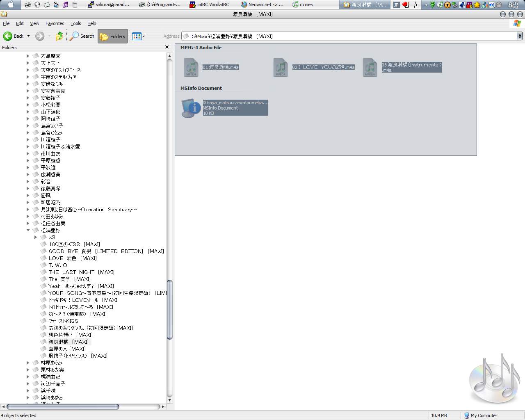525x420 pixels.
Task: Switch to mIRC VanillaIRC in the taskbar
Action: (210, 5)
